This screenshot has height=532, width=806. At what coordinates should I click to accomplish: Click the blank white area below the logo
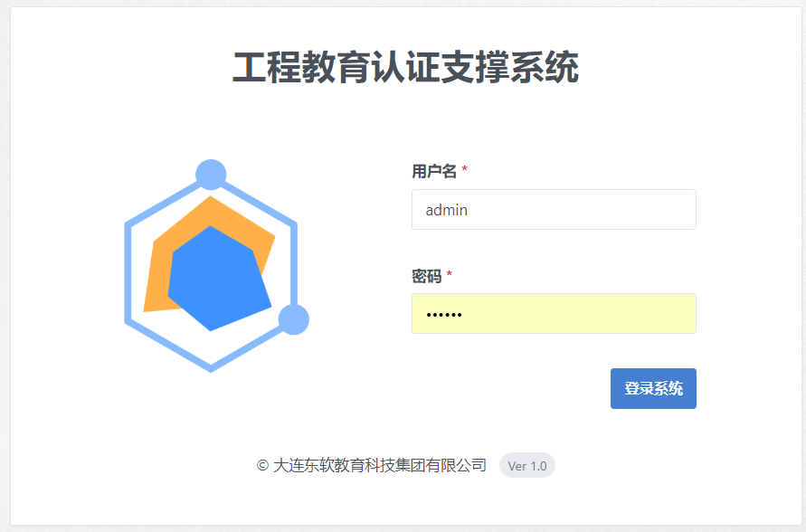(x=211, y=416)
